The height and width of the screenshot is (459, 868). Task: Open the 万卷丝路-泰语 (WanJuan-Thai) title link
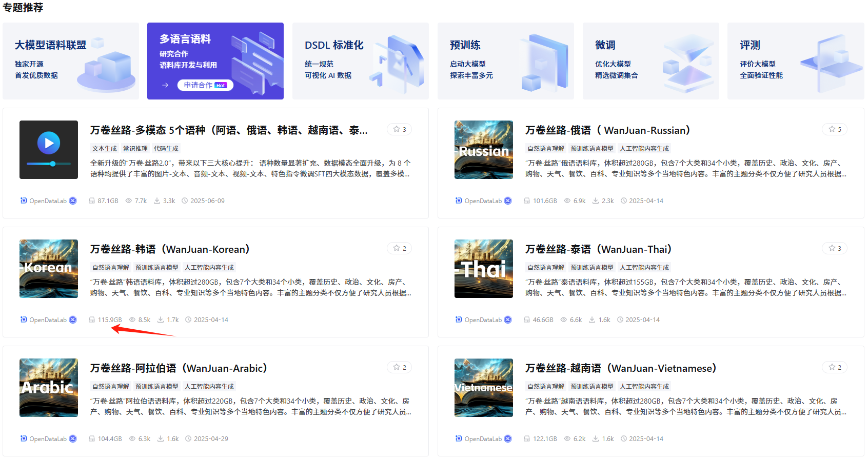598,249
